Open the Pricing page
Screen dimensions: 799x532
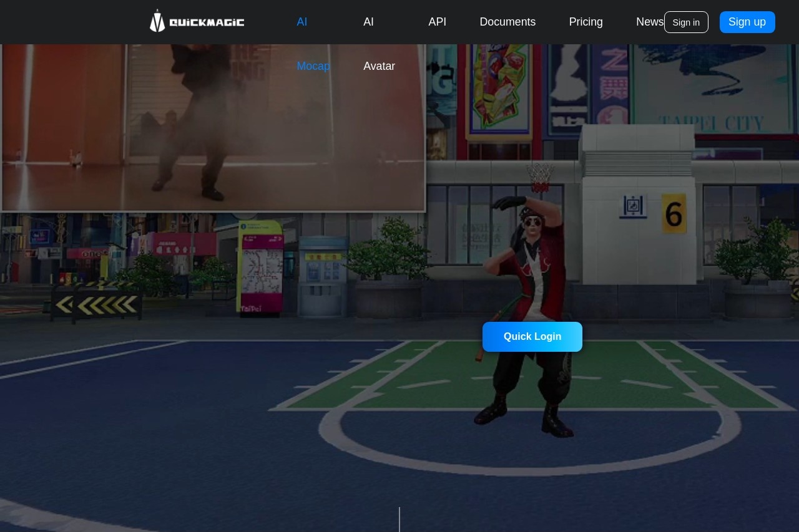pos(586,22)
